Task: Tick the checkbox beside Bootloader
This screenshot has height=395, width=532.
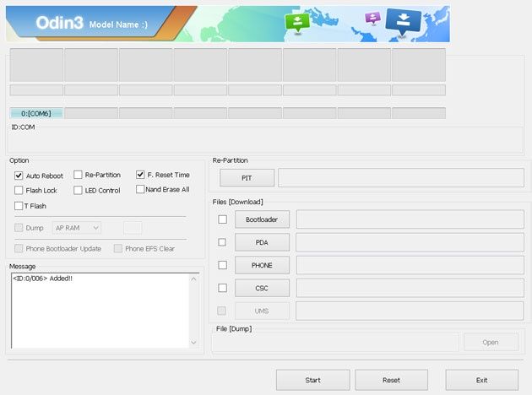Action: (x=223, y=219)
